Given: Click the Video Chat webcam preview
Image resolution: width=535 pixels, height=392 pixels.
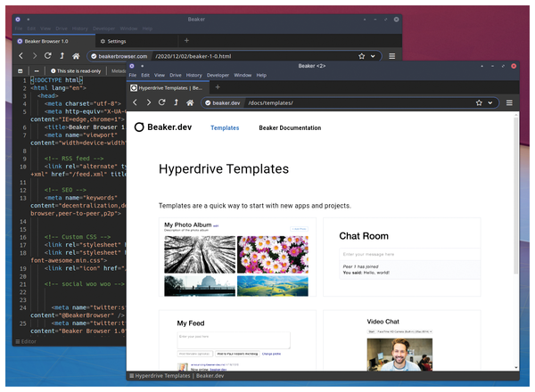Looking at the screenshot, I should (399, 355).
